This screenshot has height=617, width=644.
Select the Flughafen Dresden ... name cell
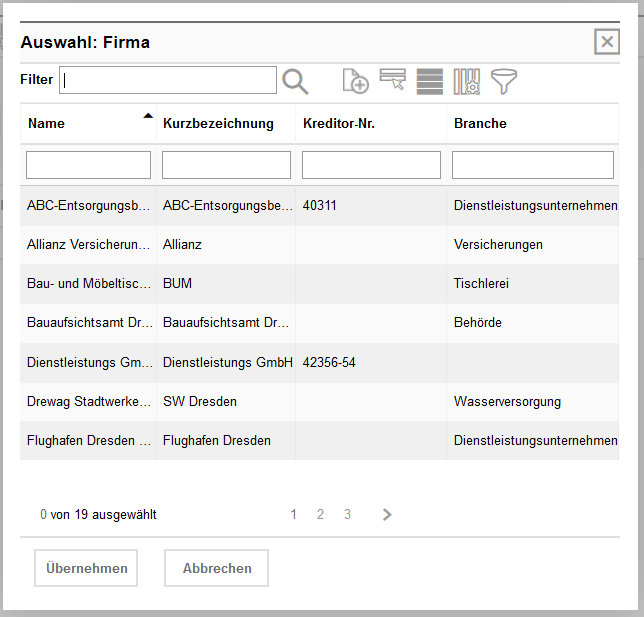coord(88,440)
